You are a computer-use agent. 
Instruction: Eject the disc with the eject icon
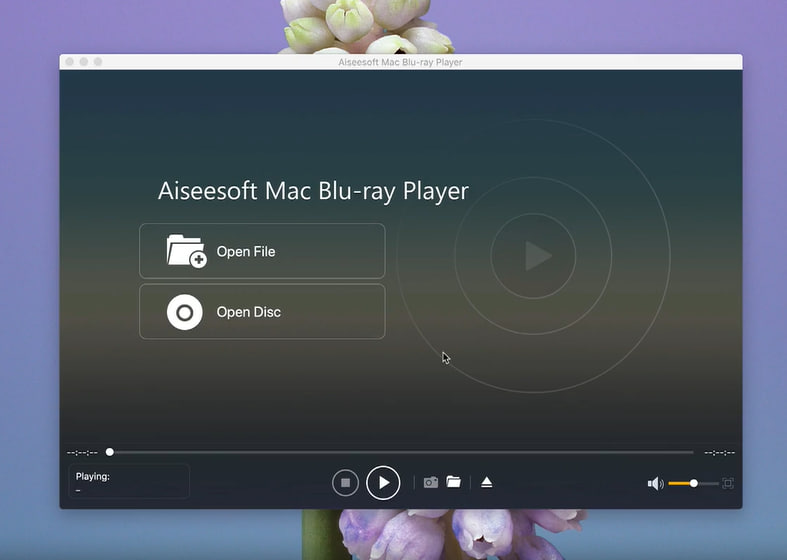tap(486, 482)
